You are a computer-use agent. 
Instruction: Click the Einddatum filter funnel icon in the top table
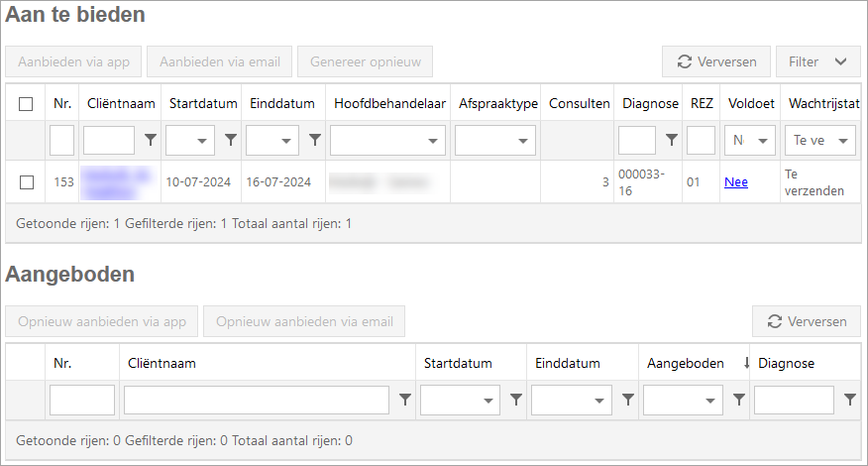314,141
